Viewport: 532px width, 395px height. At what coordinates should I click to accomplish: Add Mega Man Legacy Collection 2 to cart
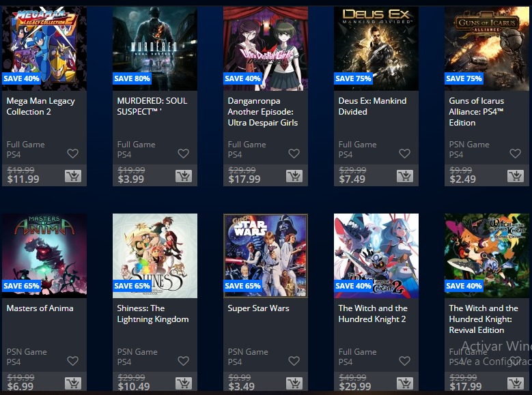[x=73, y=176]
